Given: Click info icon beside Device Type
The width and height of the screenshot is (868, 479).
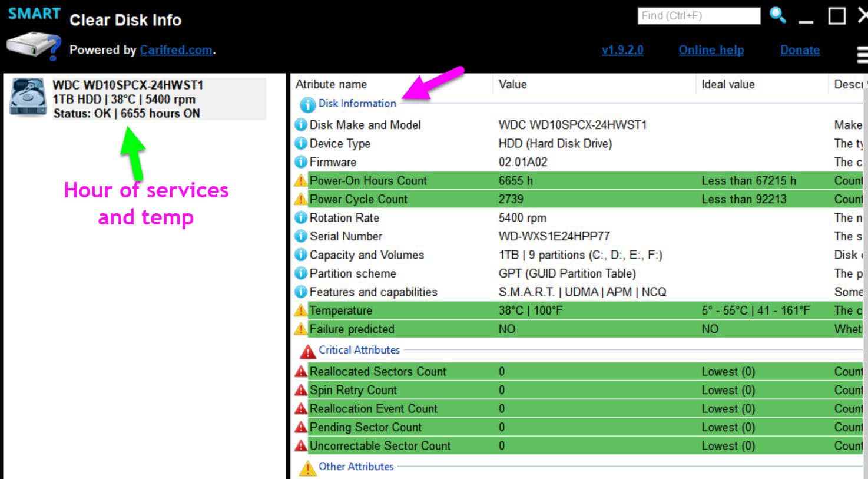Looking at the screenshot, I should [x=301, y=143].
